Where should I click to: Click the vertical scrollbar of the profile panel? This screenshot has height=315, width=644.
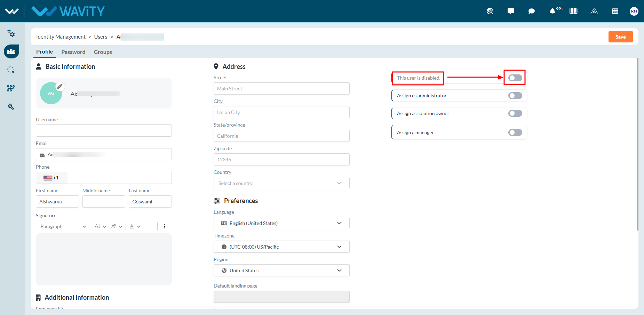coord(637,144)
